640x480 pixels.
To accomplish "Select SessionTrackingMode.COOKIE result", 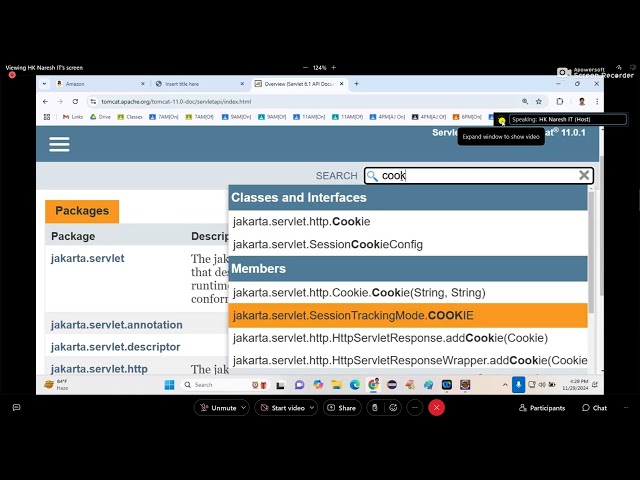I will click(408, 316).
